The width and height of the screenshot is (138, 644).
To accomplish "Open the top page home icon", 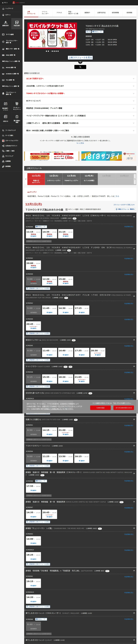I will point(3,8).
